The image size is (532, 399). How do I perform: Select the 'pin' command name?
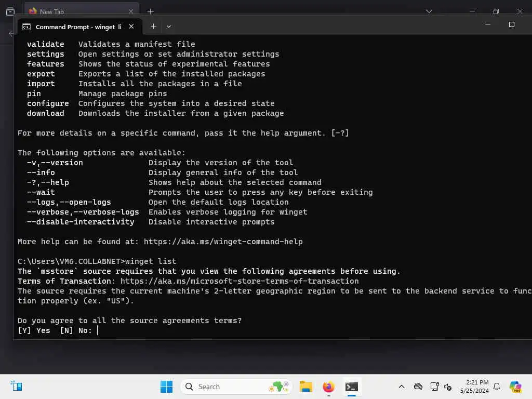(34, 94)
